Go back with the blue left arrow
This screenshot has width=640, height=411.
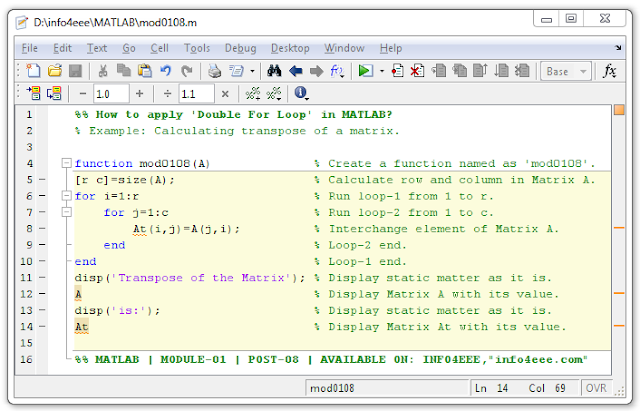tap(296, 71)
